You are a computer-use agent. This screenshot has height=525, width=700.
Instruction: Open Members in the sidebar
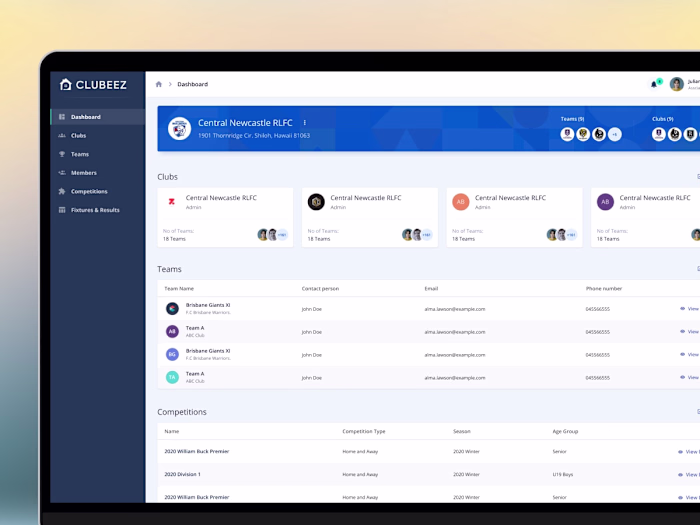click(x=98, y=173)
